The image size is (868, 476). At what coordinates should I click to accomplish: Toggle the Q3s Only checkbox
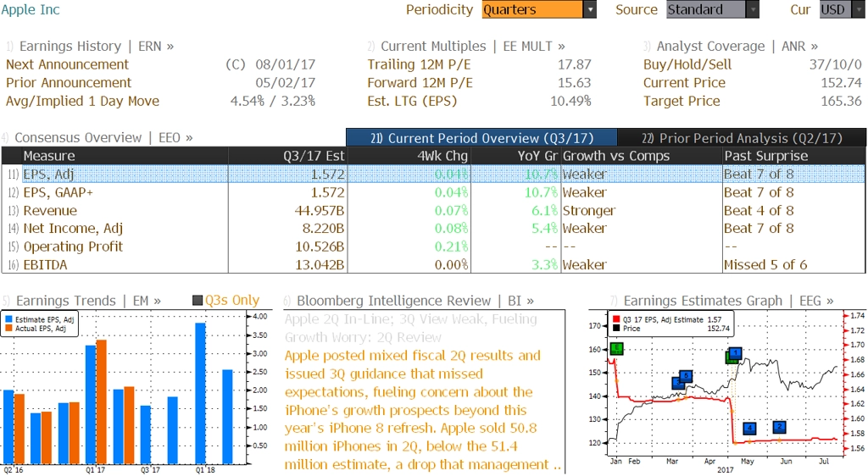point(197,301)
